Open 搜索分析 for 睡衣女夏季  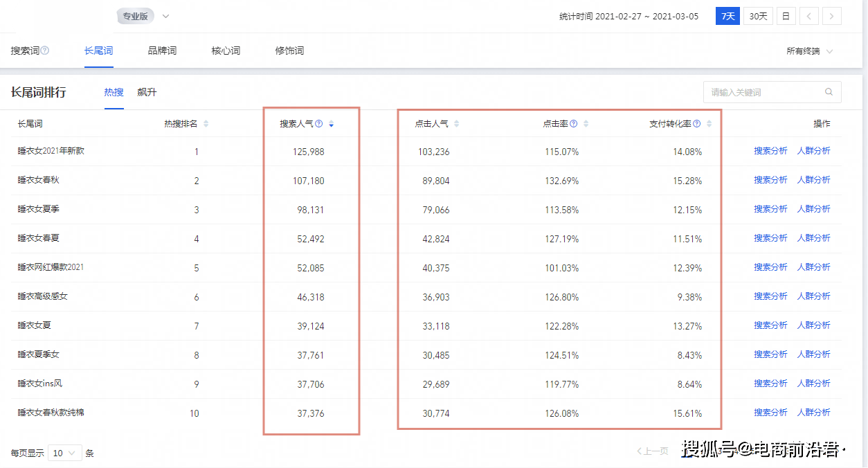(x=770, y=209)
